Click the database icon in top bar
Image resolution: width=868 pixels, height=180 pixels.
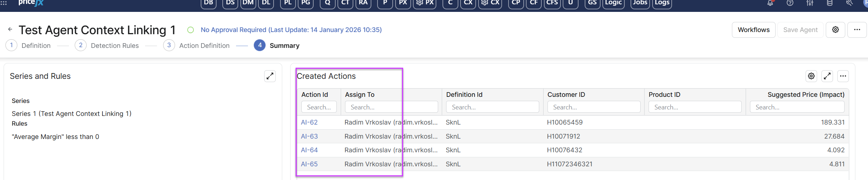[x=830, y=3]
